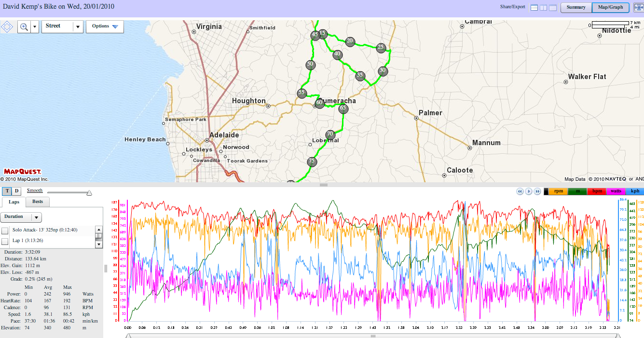The width and height of the screenshot is (644, 338).
Task: Click the Smooth slider handle
Action: (89, 193)
